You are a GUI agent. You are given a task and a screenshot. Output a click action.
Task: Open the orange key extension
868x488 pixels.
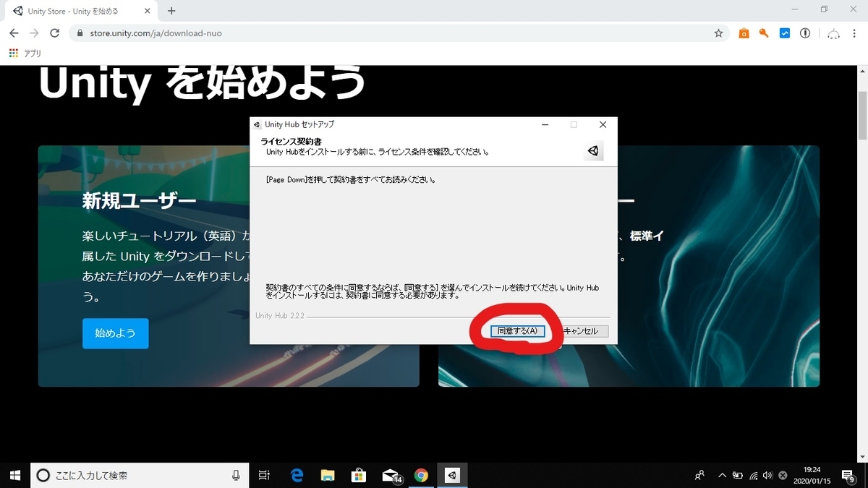tap(764, 33)
